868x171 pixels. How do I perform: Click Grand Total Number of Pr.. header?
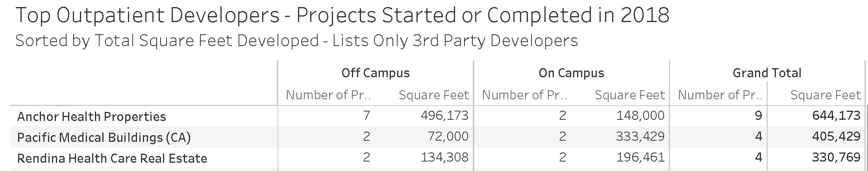coord(720,95)
